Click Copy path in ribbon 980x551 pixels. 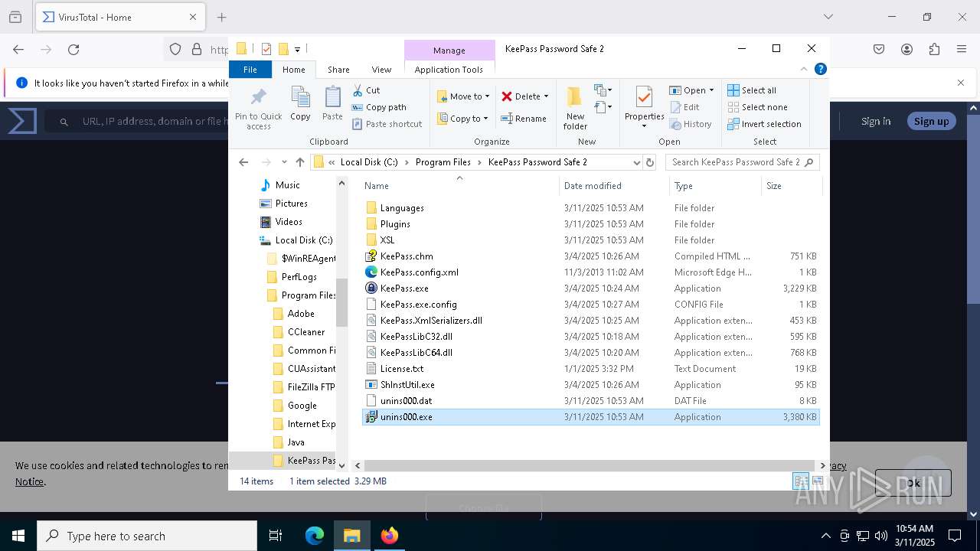point(379,107)
